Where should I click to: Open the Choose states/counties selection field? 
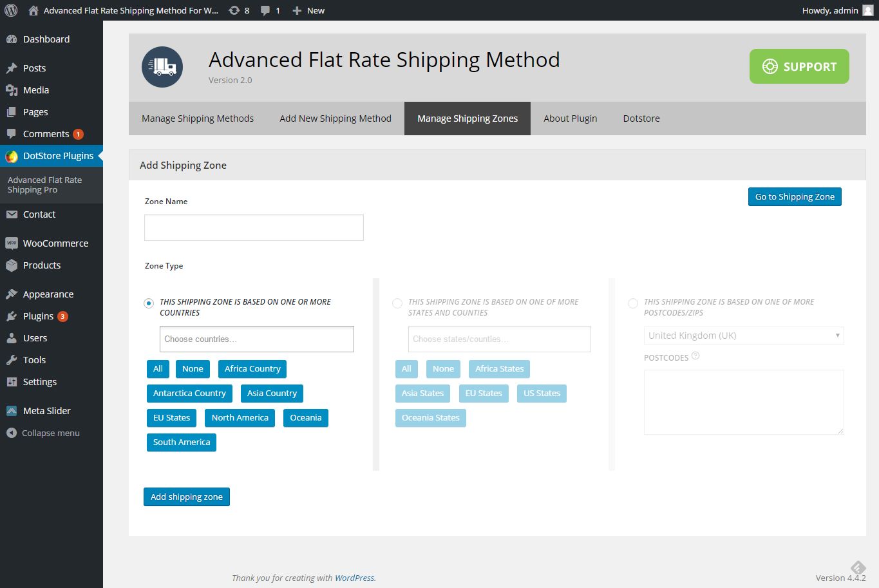(499, 339)
